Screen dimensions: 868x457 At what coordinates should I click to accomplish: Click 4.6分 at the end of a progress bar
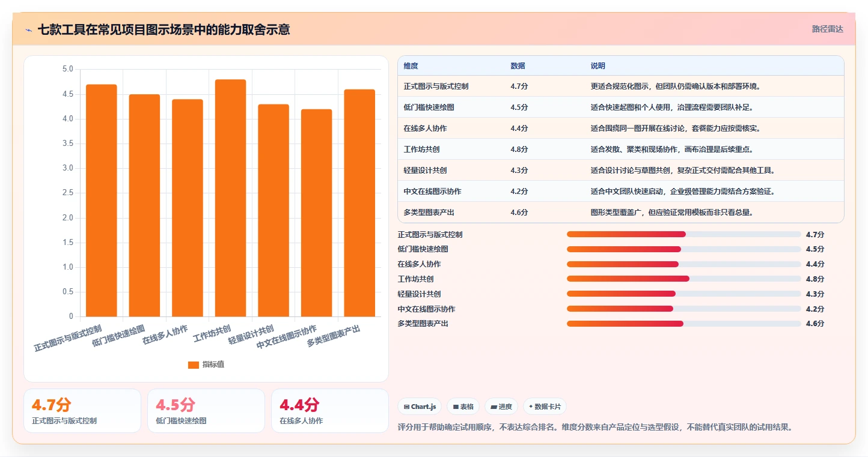(x=815, y=324)
